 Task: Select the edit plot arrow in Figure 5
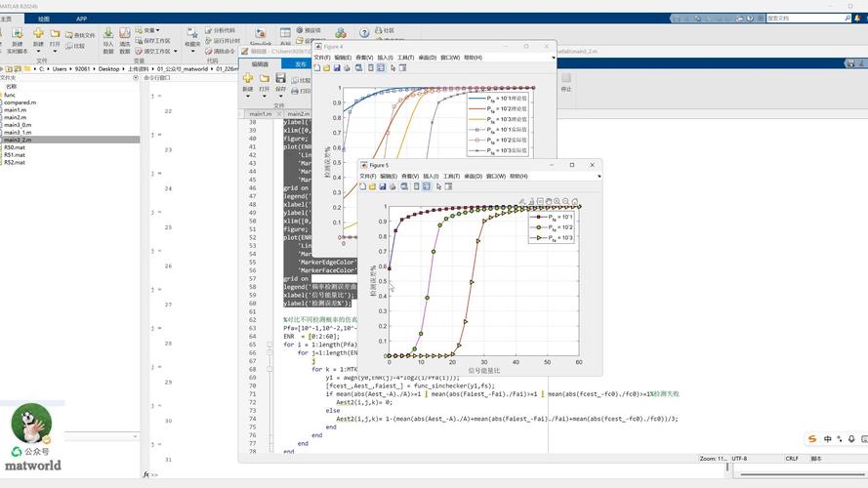pos(437,185)
